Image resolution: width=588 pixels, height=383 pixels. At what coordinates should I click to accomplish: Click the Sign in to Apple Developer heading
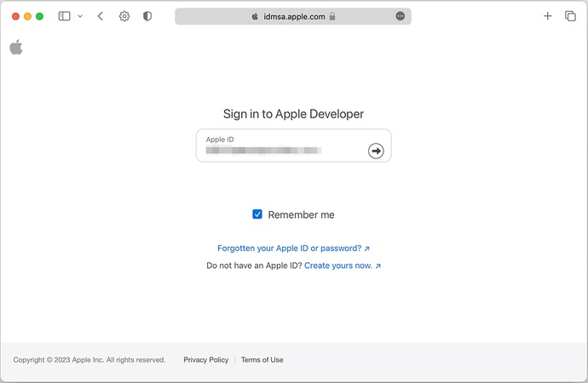point(293,114)
